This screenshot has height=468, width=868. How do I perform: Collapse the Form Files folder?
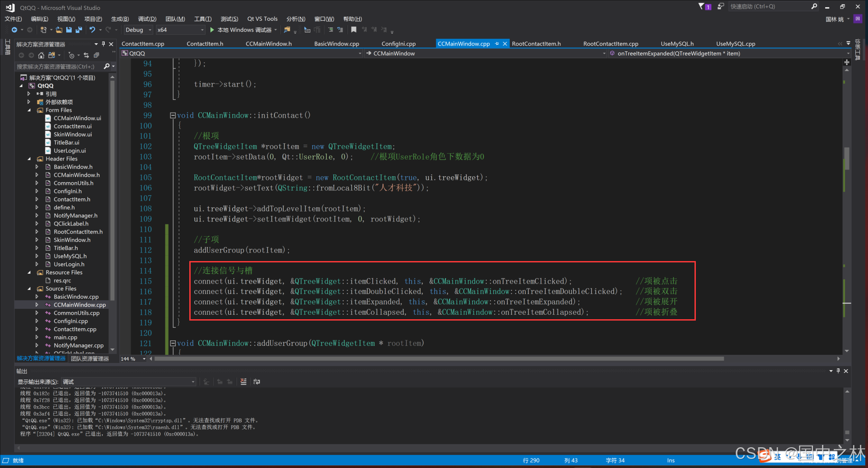[x=29, y=110]
